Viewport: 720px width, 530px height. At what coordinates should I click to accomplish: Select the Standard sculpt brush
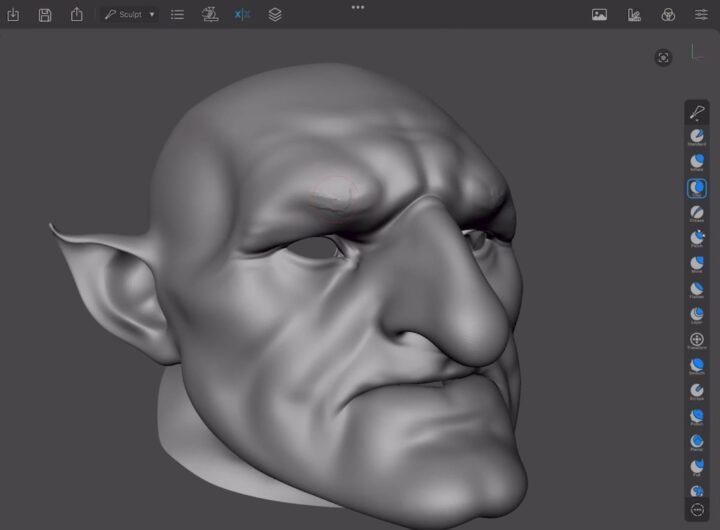[x=697, y=136]
